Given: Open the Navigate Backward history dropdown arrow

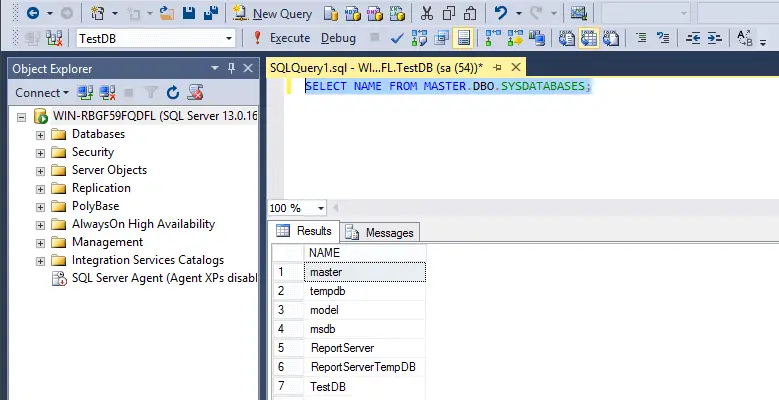Looking at the screenshot, I should coord(50,13).
